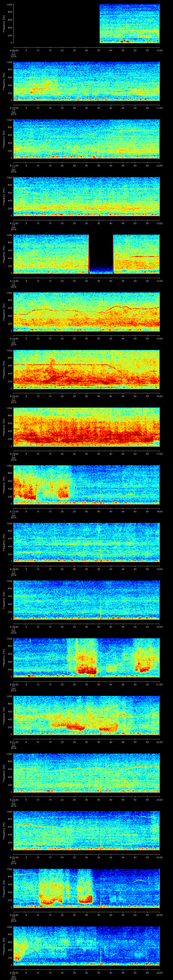The width and height of the screenshot is (173, 980).
Task: Click the '9:22:00' start time label
Action: 14,800
